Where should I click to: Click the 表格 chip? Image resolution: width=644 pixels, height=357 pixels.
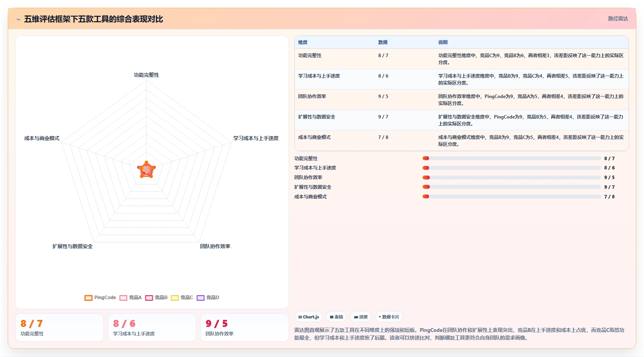coord(336,317)
